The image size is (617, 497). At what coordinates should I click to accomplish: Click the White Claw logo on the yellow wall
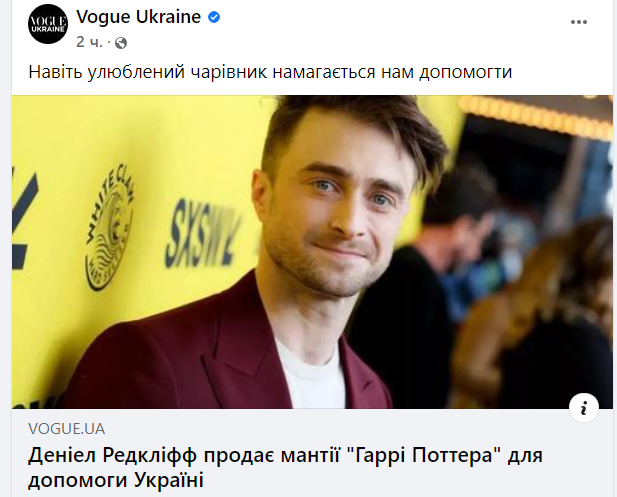(109, 227)
